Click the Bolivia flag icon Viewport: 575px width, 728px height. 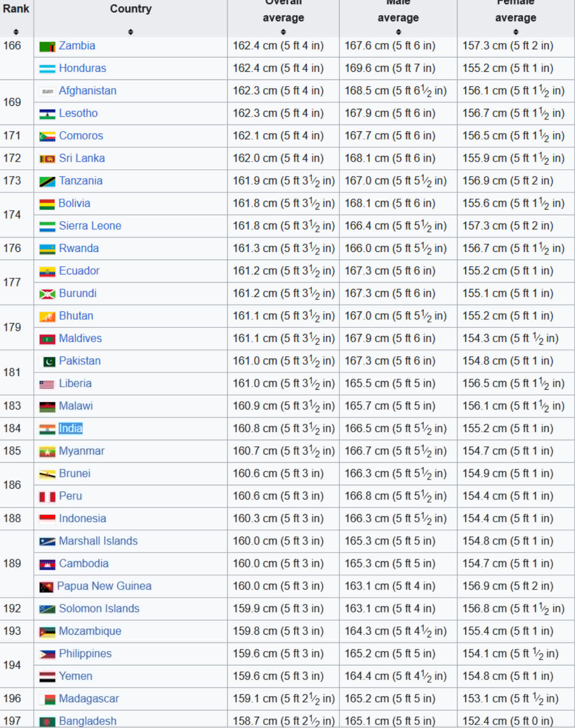[47, 203]
